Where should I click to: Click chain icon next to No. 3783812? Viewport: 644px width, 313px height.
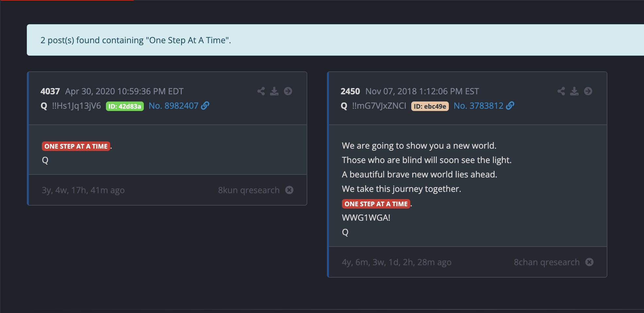click(x=510, y=106)
